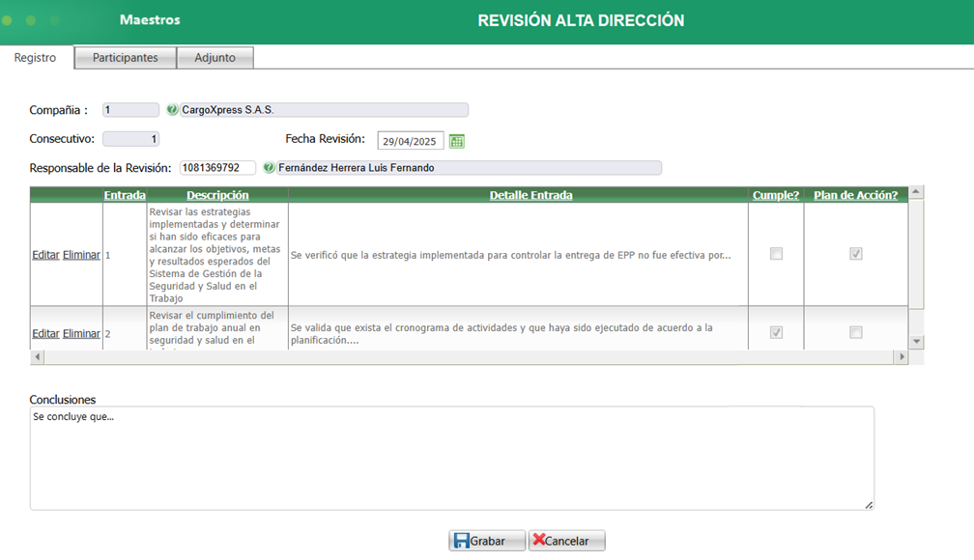Click the table's vertical scrollbar down arrow
The image size is (974, 560).
pos(916,340)
